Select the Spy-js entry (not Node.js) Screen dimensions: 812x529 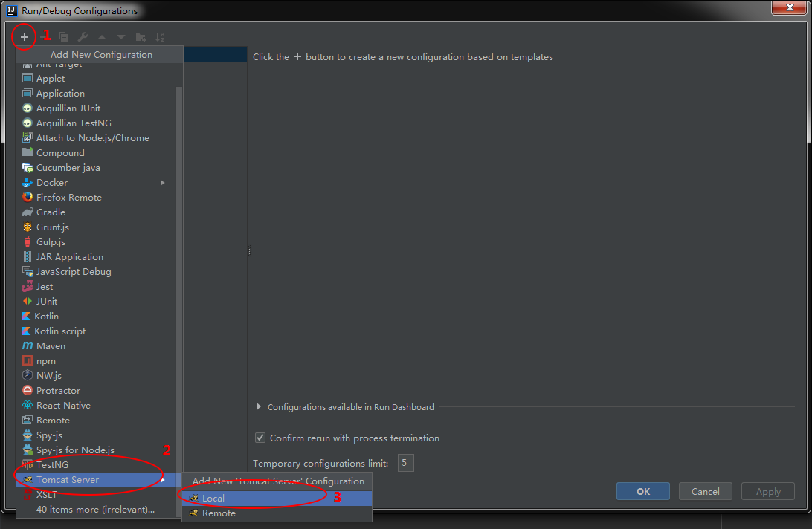[x=97, y=435]
